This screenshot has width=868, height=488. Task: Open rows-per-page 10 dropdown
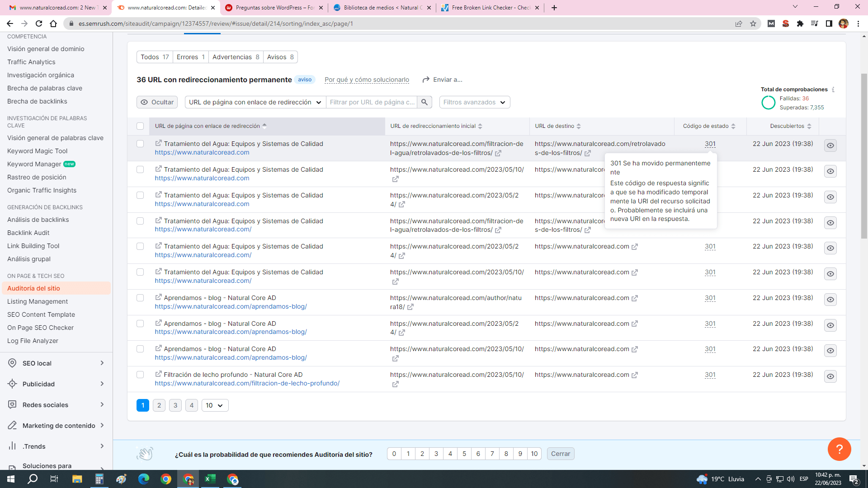tap(215, 405)
